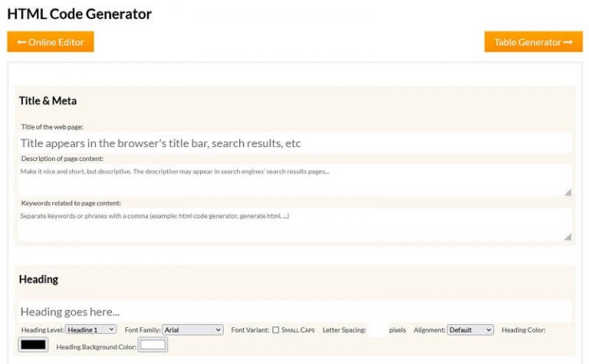589x364 pixels.
Task: Click the 'Heading goes here...' input
Action: pyautogui.click(x=294, y=312)
